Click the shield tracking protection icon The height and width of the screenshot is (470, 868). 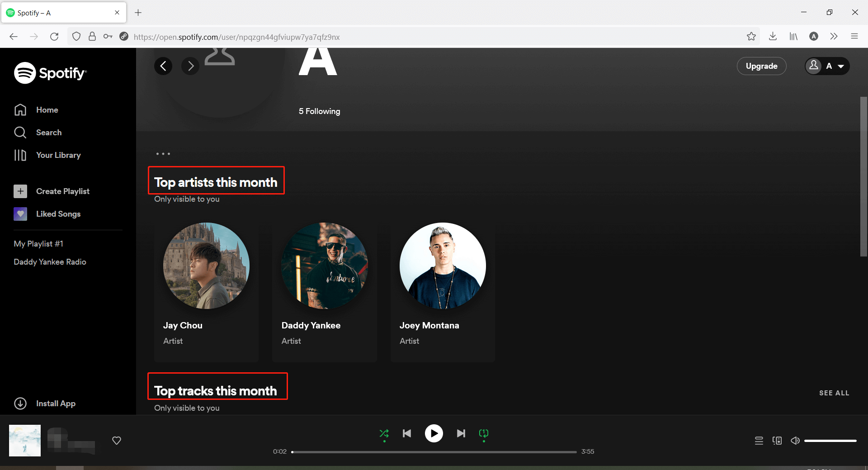tap(76, 37)
